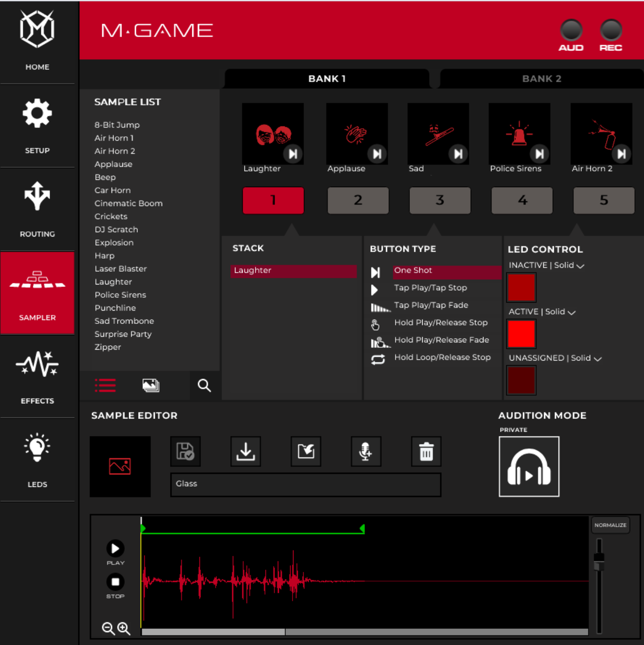Select Zipper in sample list

[108, 347]
